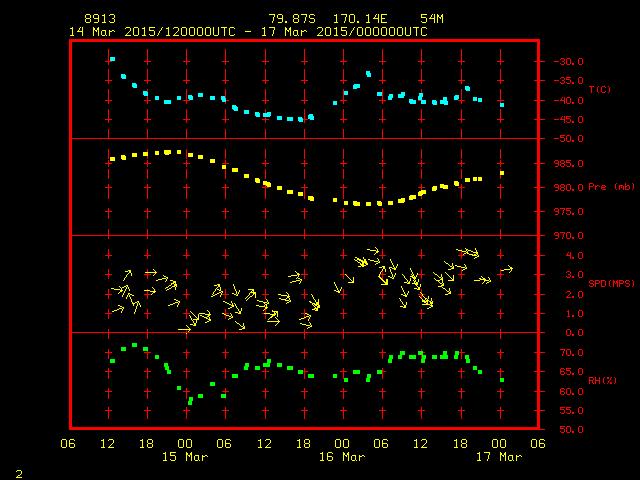Screen dimensions: 640x480
Task: Click the lone cyan temperature point at 17 Mar 00
Action: 502,105
